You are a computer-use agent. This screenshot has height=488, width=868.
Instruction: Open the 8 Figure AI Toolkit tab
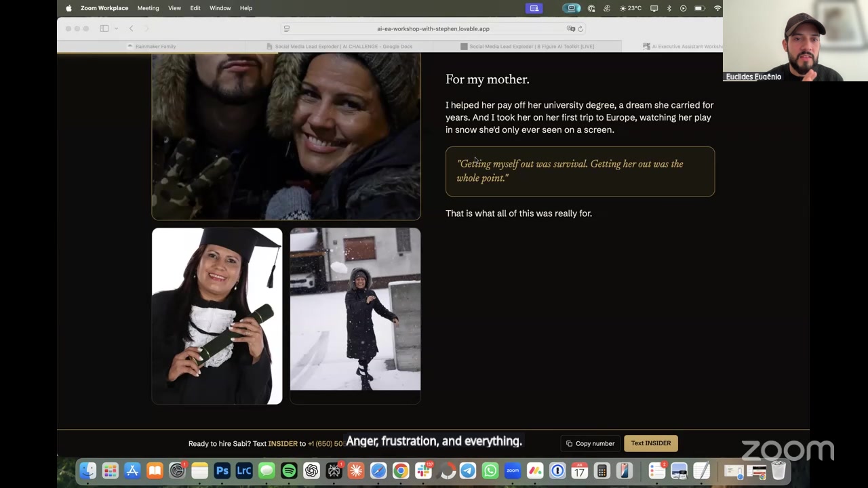click(x=527, y=46)
